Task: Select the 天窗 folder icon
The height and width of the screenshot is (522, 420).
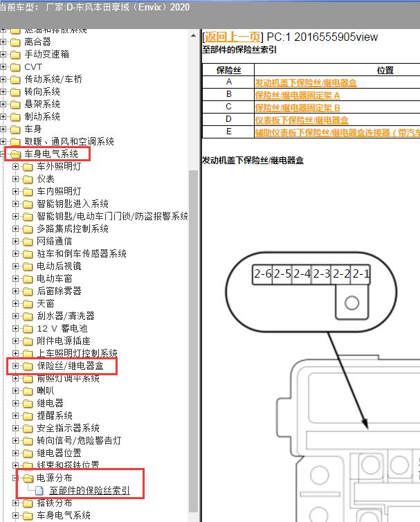Action: (x=28, y=304)
